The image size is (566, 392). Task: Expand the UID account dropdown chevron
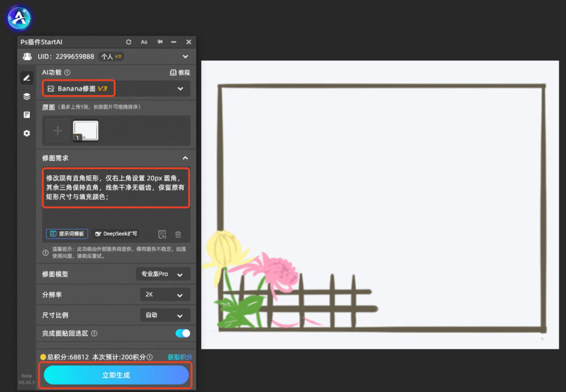tap(185, 56)
